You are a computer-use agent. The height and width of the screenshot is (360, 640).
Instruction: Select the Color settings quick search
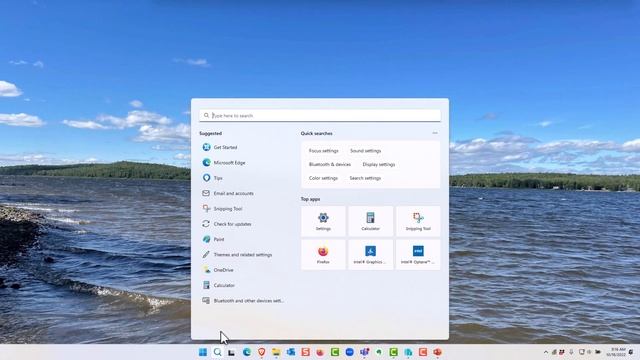coord(323,178)
